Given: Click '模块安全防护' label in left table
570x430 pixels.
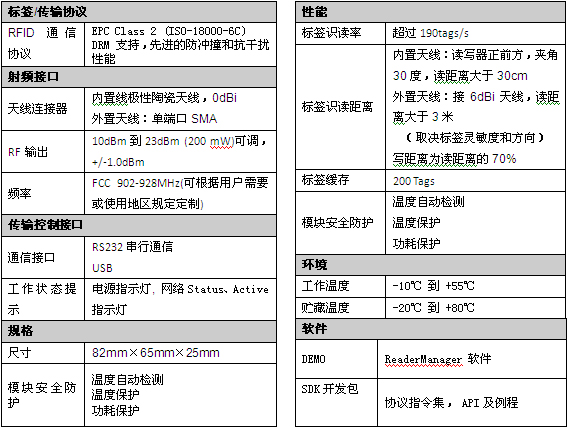Looking at the screenshot, I should [43, 395].
